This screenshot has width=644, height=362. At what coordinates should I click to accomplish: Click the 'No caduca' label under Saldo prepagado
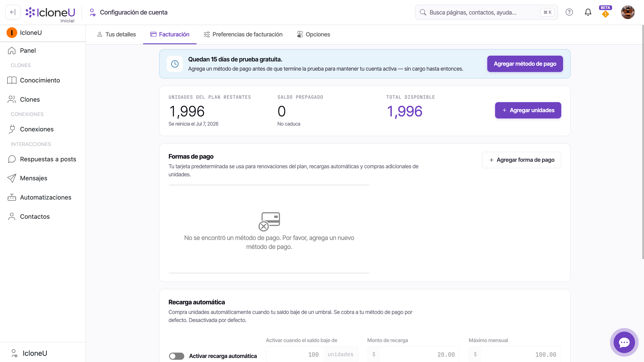pos(289,124)
